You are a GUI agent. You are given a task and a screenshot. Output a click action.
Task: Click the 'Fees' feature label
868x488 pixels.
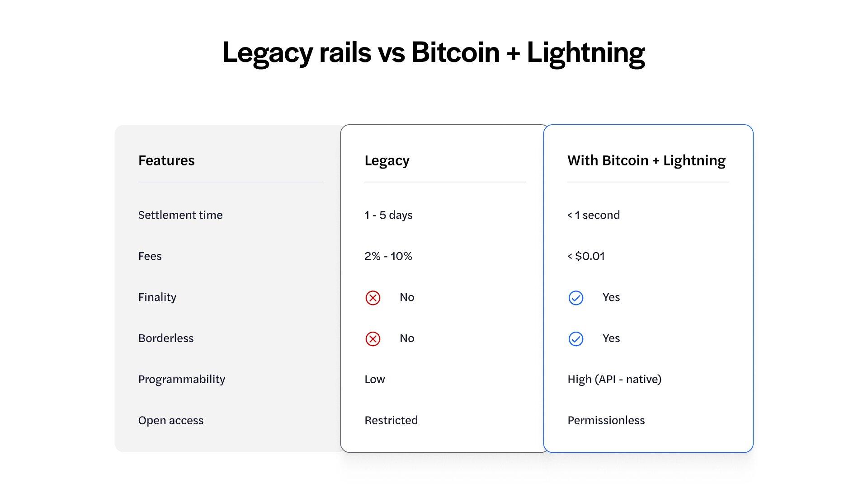tap(150, 256)
